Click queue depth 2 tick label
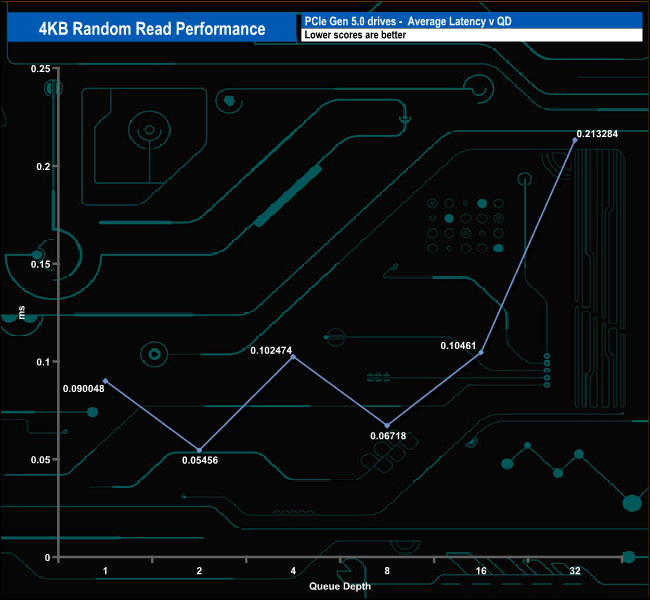The image size is (650, 600). 199,571
